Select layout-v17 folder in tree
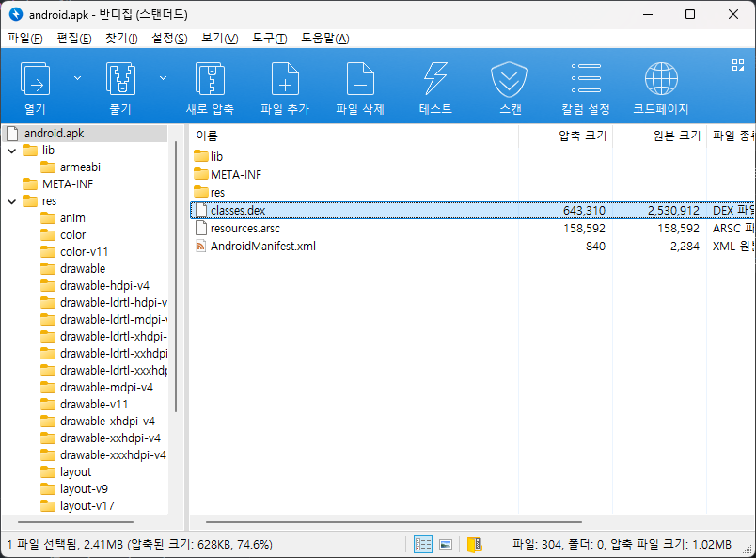The image size is (756, 558). coord(87,506)
